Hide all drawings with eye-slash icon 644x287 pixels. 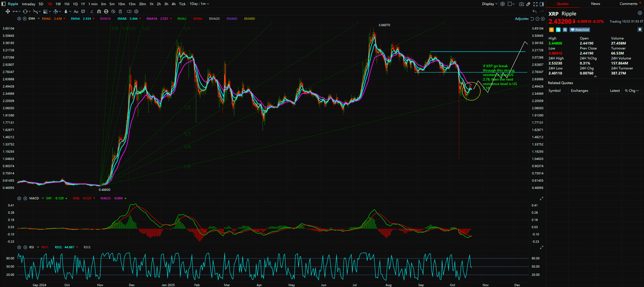coord(113,12)
